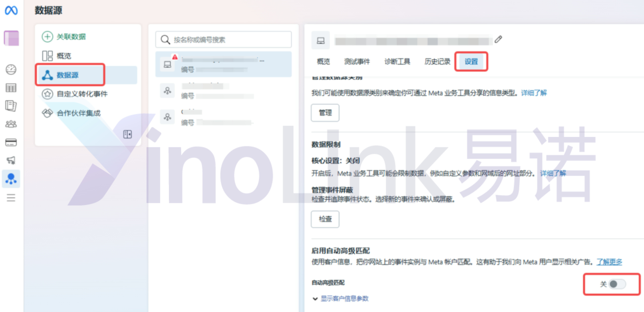Open the table grid icon in sidebar
This screenshot has height=312, width=644.
coord(11,88)
